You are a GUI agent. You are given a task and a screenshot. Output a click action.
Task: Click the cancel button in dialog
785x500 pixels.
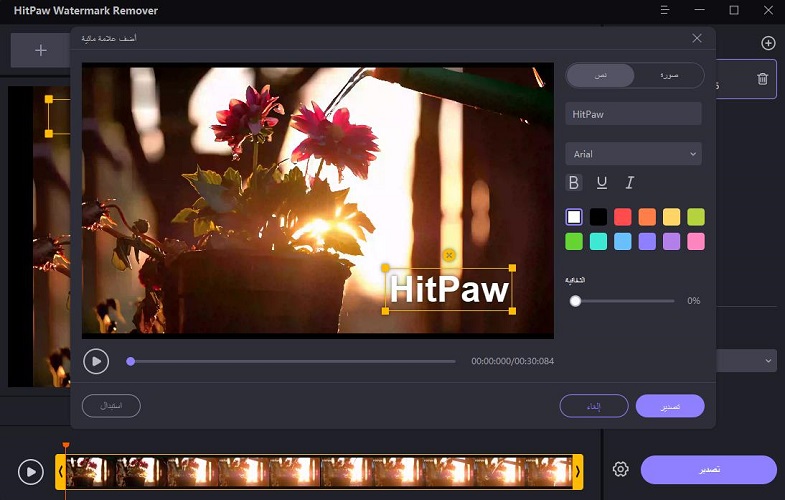594,406
